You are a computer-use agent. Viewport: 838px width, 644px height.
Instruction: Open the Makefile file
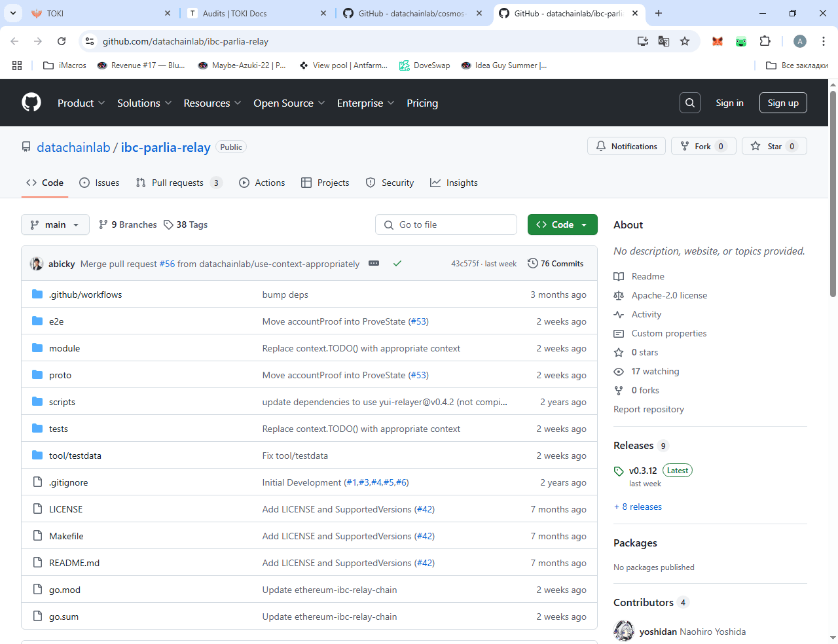click(x=66, y=536)
